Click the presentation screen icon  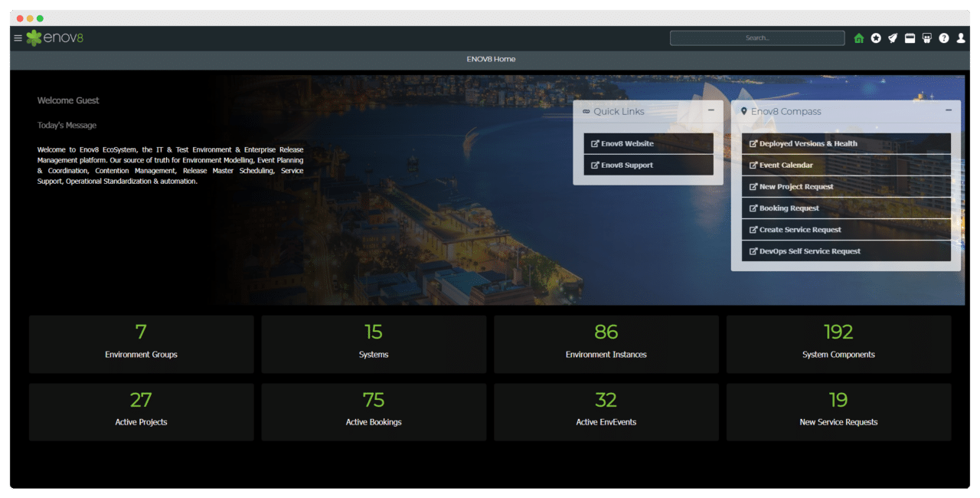coord(926,38)
